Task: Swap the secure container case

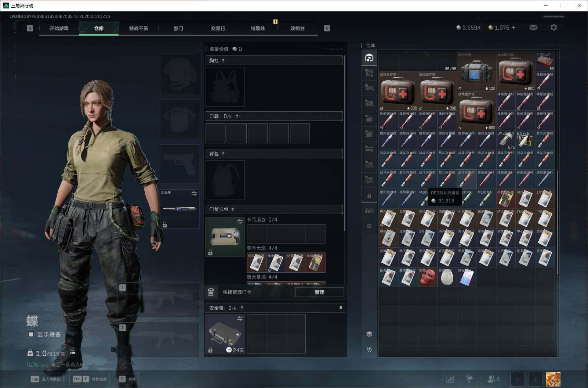Action: tap(240, 319)
